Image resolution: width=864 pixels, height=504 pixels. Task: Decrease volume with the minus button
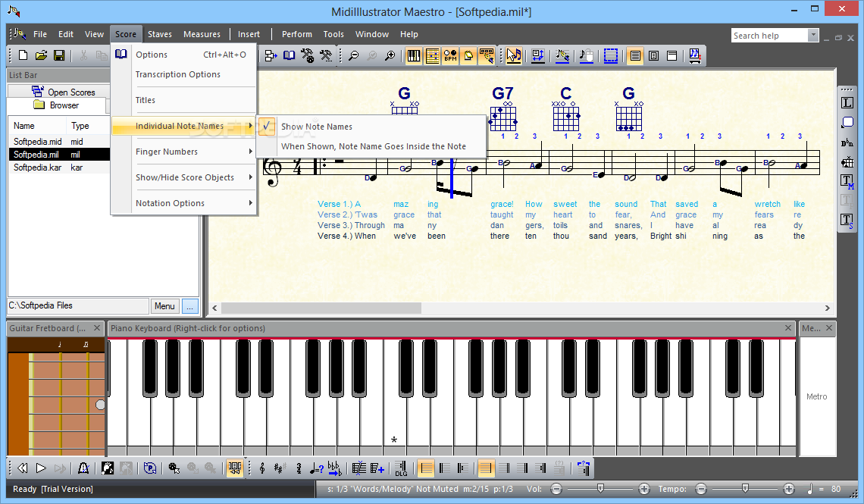(x=556, y=489)
